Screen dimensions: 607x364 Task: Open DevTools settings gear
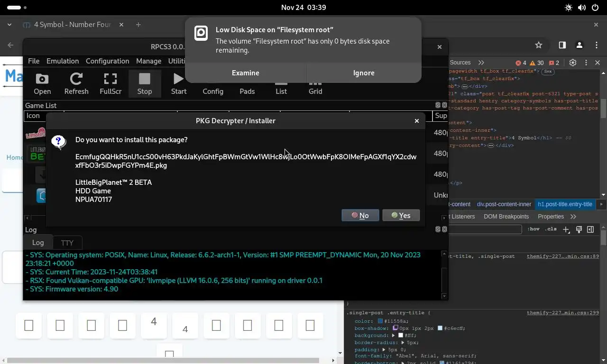pos(573,63)
